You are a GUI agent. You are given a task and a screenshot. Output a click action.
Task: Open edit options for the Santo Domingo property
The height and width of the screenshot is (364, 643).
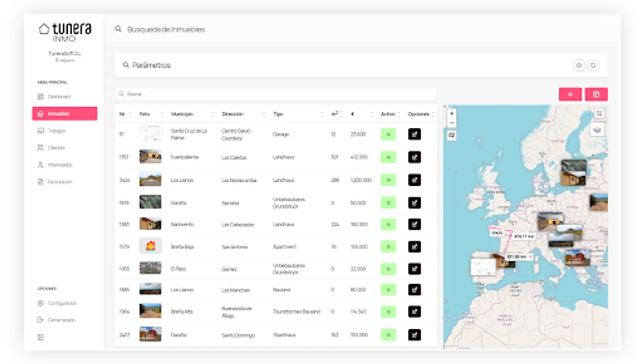[x=414, y=335]
